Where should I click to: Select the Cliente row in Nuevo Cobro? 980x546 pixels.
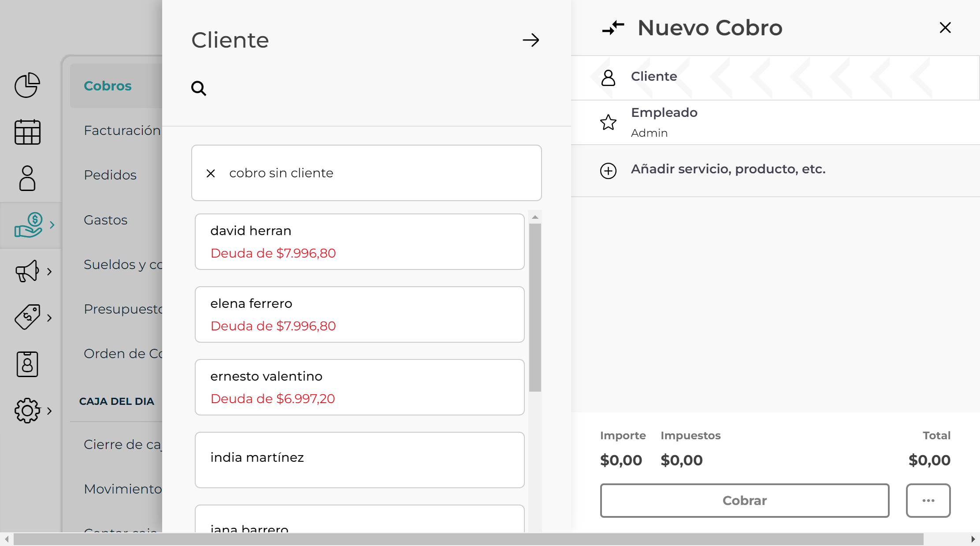point(775,78)
